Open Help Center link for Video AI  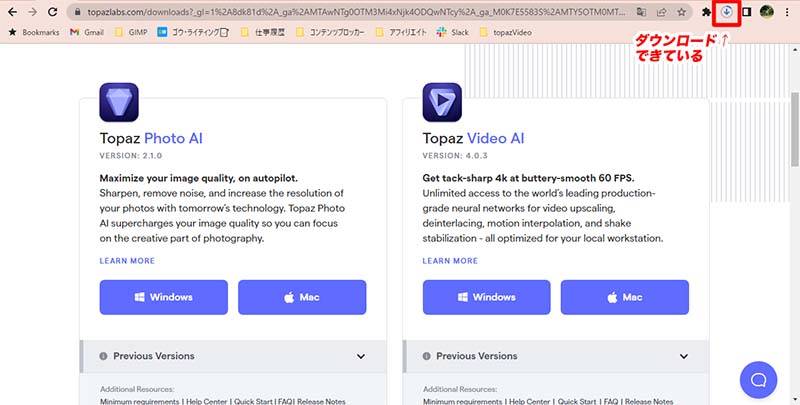click(x=530, y=401)
